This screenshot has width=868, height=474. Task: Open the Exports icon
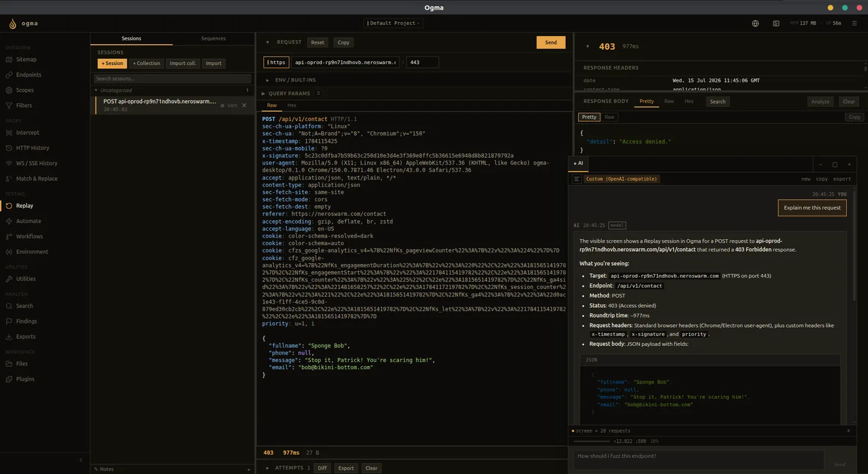pyautogui.click(x=9, y=337)
